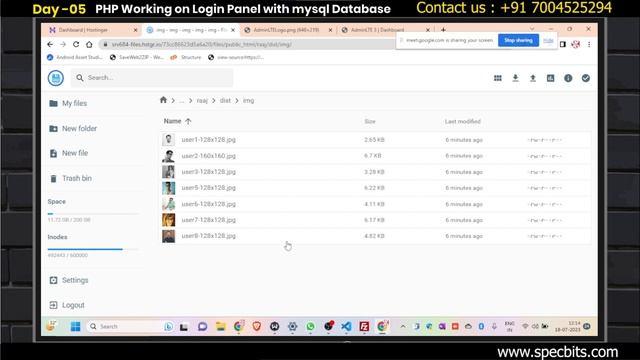Click the img breadcrumb folder

pos(248,100)
